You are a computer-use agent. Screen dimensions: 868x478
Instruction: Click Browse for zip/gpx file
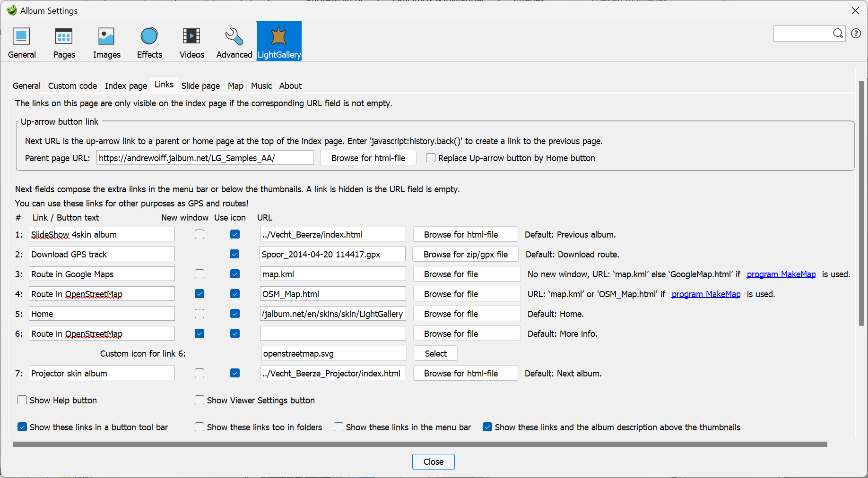pyautogui.click(x=465, y=254)
